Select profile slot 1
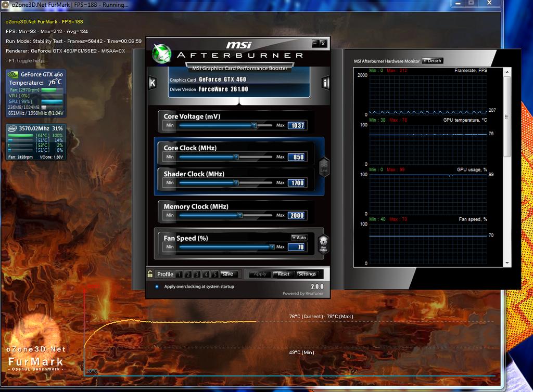This screenshot has width=533, height=392. (x=180, y=274)
